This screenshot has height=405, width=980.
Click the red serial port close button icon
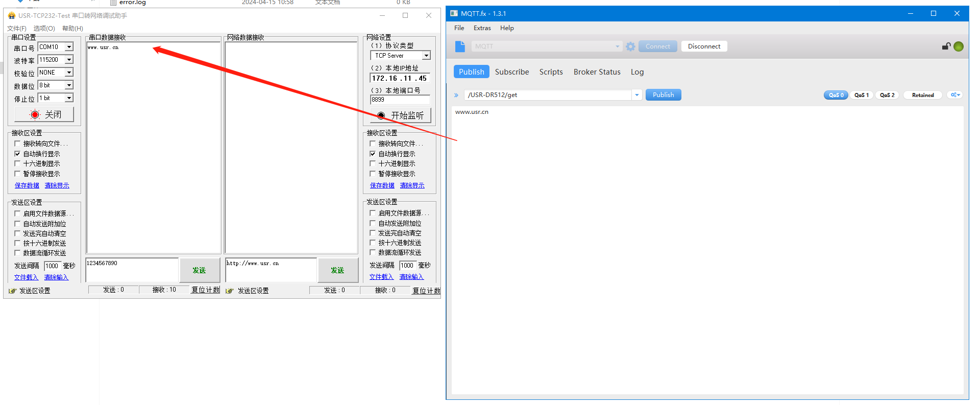35,114
